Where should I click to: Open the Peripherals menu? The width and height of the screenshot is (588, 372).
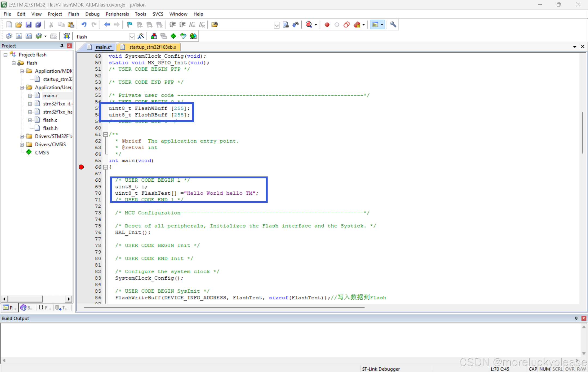(117, 14)
